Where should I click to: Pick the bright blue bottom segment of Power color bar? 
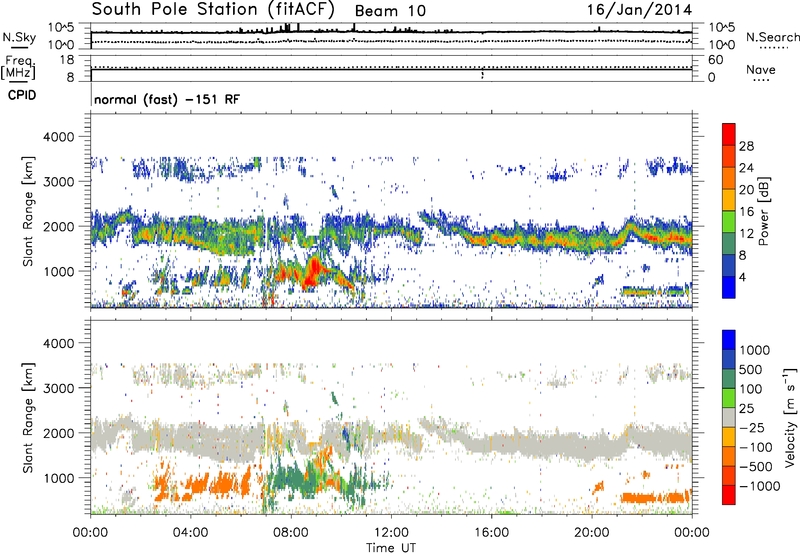[x=729, y=287]
